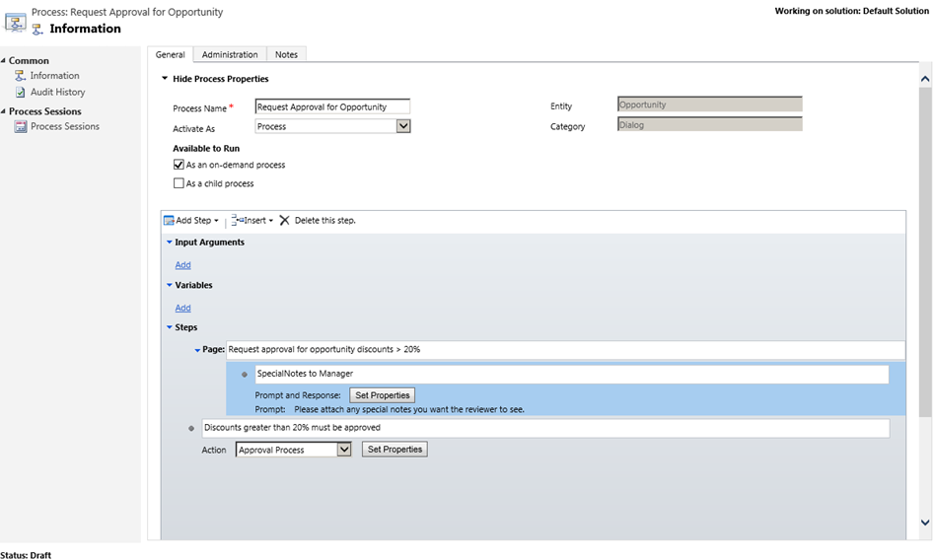The image size is (934, 560).
Task: Switch to the Notes tab
Action: pyautogui.click(x=287, y=54)
